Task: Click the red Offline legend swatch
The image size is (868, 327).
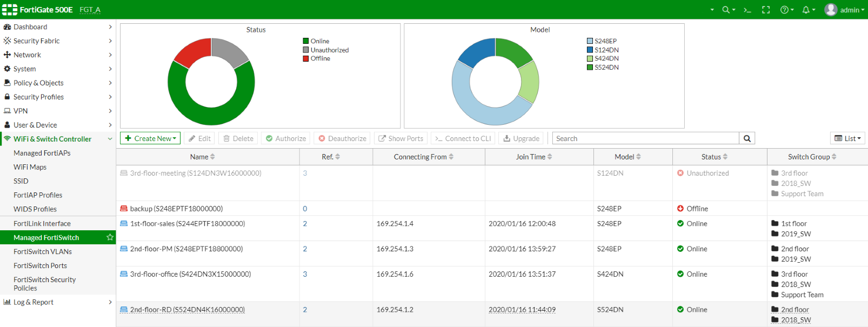Action: (306, 58)
